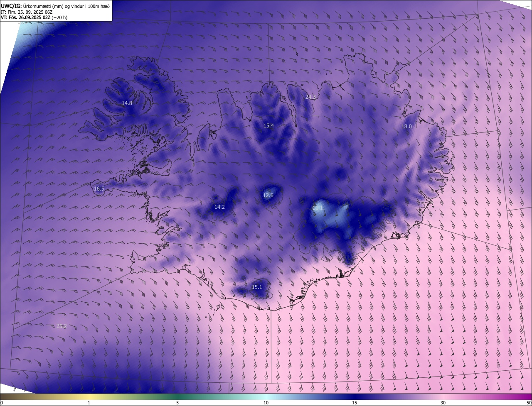Click the VT valid time line

click(x=34, y=17)
